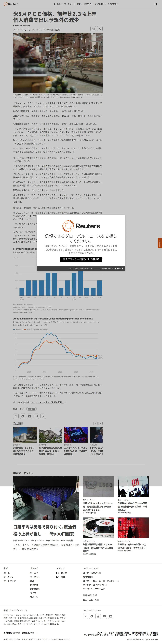Open ニュースメール link in the footer
This screenshot has height=644, width=162.
point(91,600)
